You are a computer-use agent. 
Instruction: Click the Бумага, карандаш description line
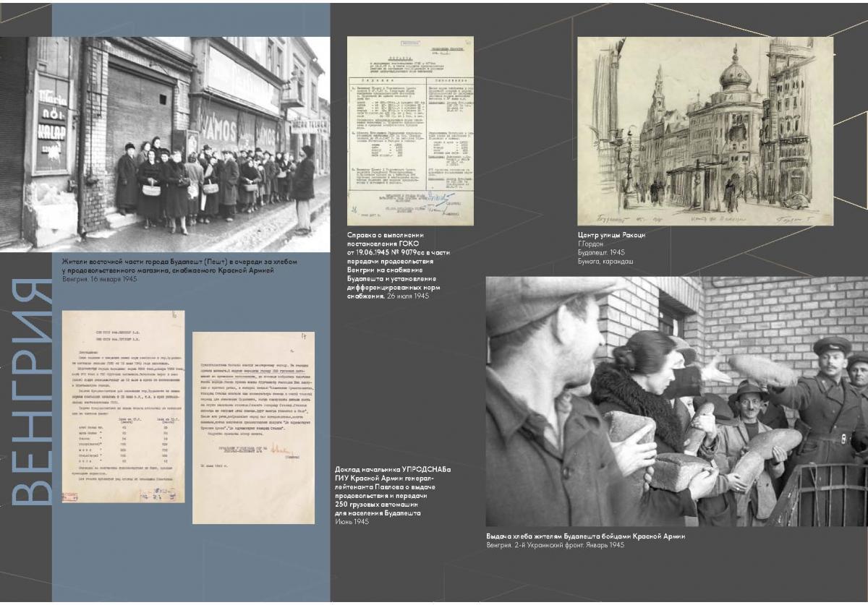[607, 262]
